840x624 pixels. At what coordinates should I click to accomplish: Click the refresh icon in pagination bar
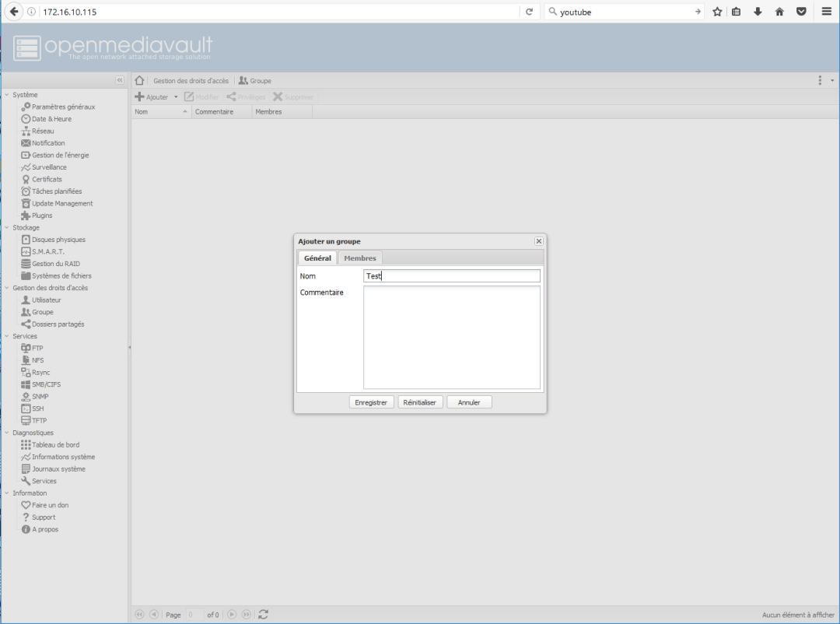(x=263, y=615)
